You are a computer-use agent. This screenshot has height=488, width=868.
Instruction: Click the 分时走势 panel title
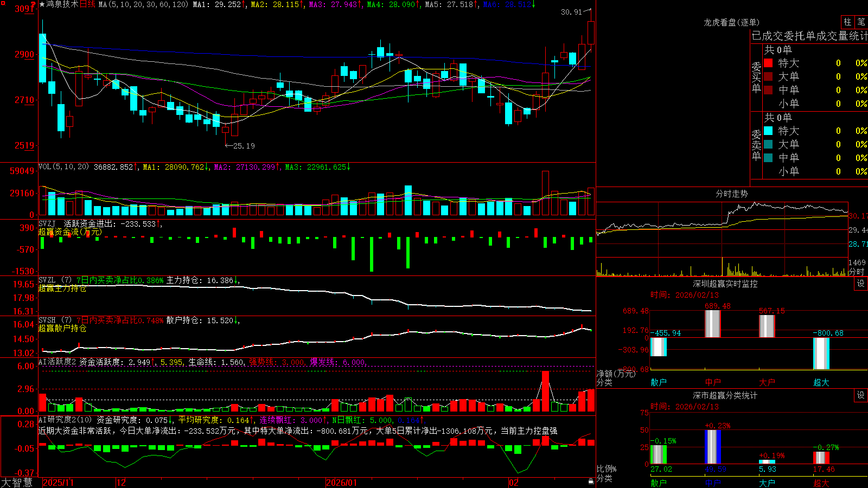click(x=731, y=194)
